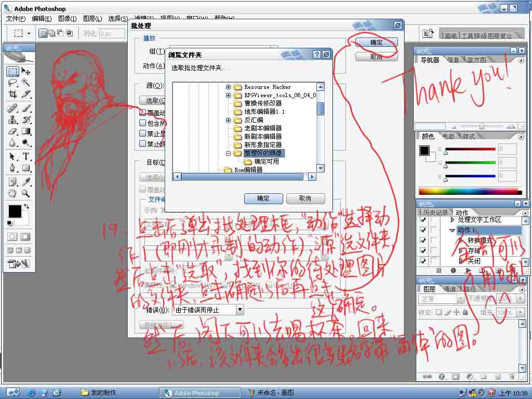This screenshot has width=532, height=399.
Task: Choose the Eraser tool
Action: [x=12, y=131]
